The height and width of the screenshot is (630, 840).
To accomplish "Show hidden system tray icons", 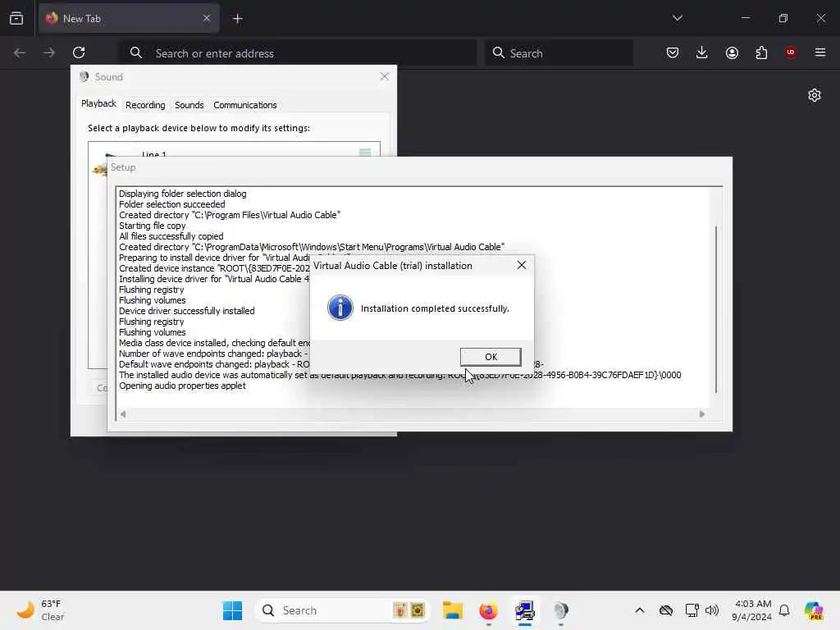I will point(640,610).
